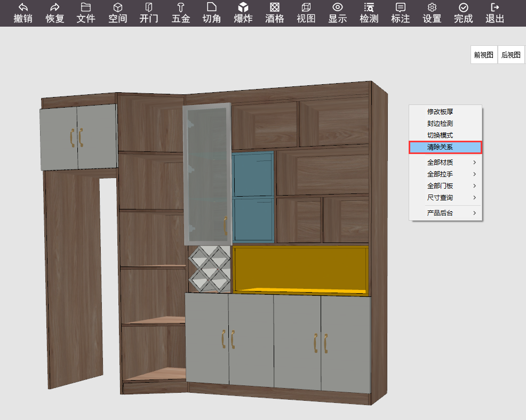The width and height of the screenshot is (526, 420).
Task: Switch to 前视图 front view
Action: [x=484, y=55]
